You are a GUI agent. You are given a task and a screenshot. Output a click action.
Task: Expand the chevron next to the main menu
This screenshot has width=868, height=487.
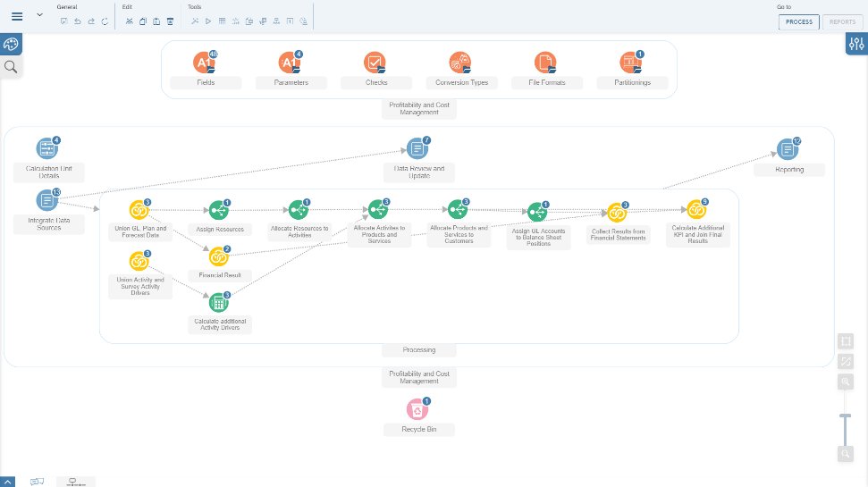coord(40,15)
